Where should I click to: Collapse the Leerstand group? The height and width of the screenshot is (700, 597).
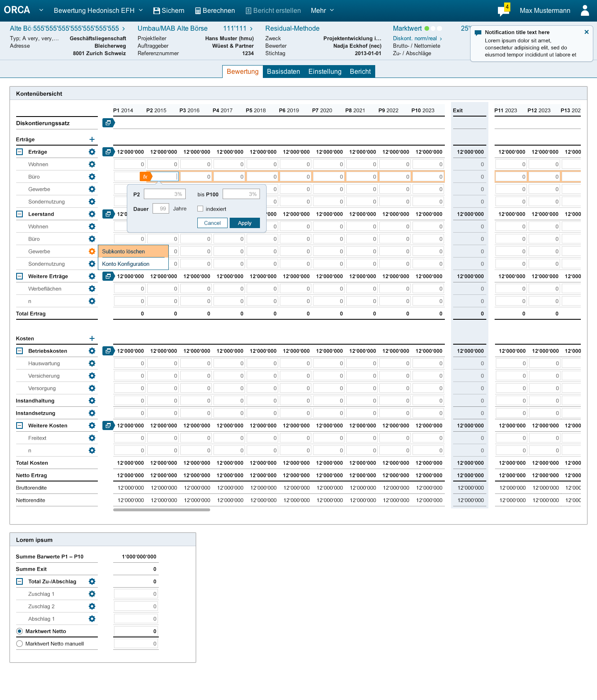(x=19, y=214)
